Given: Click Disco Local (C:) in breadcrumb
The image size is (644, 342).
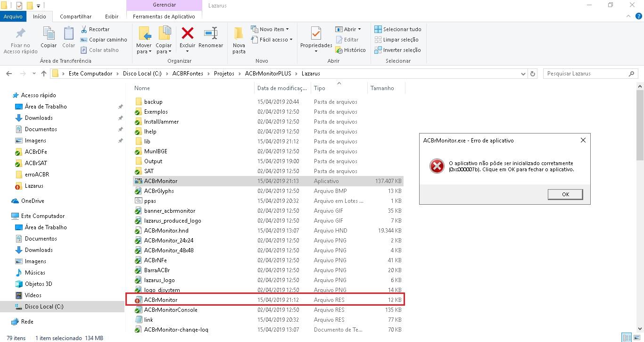Looking at the screenshot, I should point(142,74).
